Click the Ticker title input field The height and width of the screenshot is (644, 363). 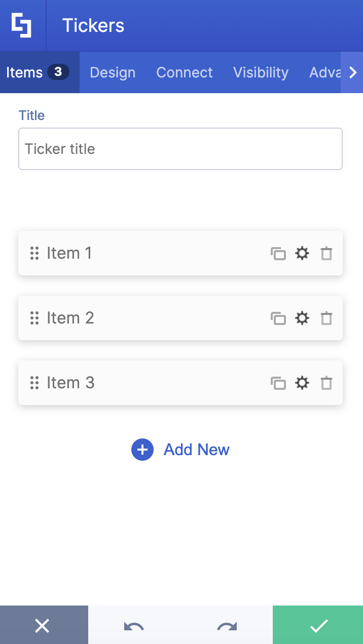click(x=180, y=149)
